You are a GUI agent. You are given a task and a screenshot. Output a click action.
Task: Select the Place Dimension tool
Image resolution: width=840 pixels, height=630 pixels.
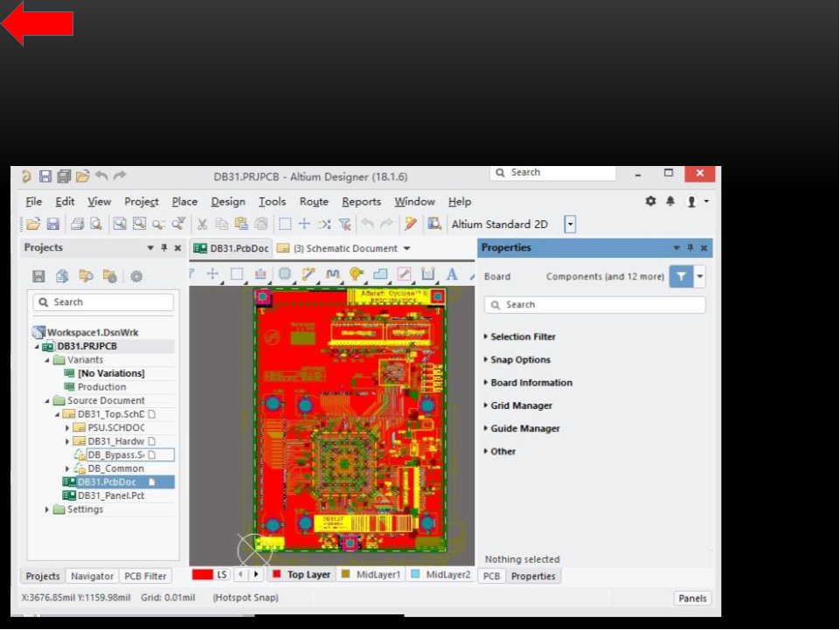tap(427, 274)
